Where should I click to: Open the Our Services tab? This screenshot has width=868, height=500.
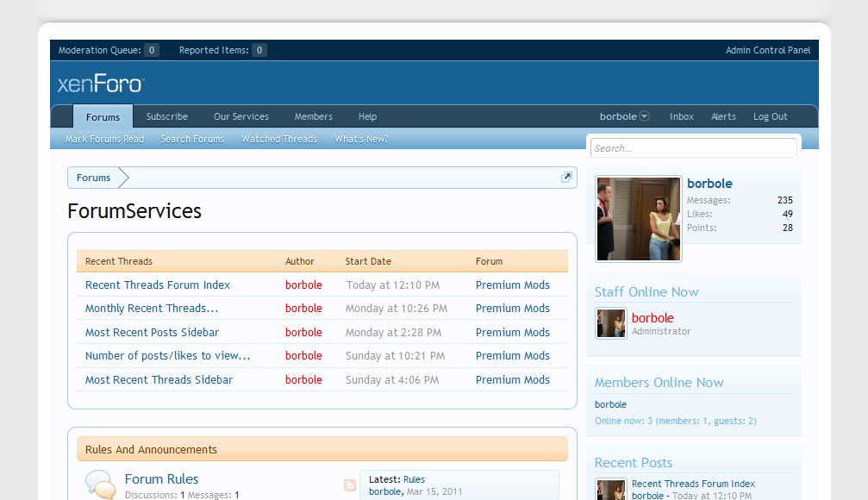pyautogui.click(x=241, y=116)
